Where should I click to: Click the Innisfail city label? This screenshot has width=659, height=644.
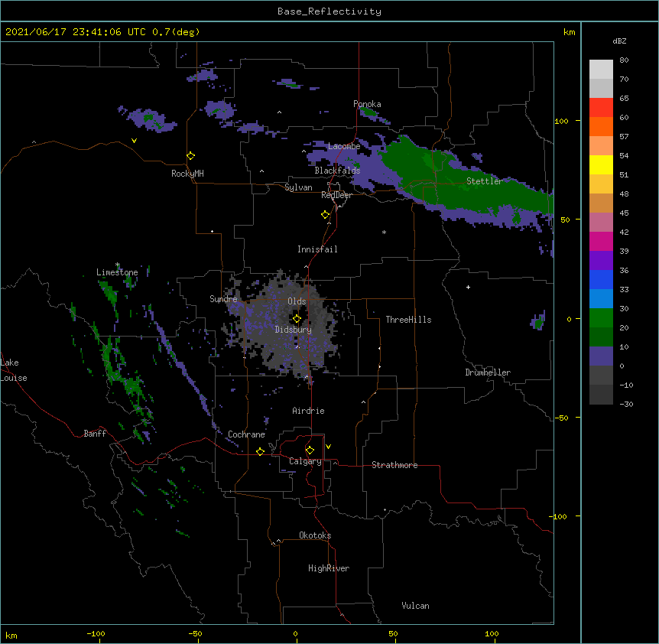click(x=317, y=249)
